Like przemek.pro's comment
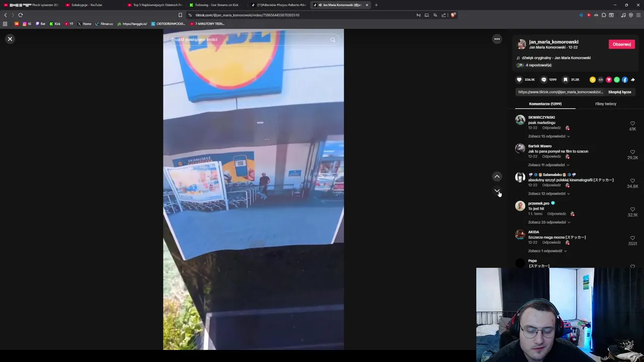Screen dimensions: 644x362 [632, 209]
